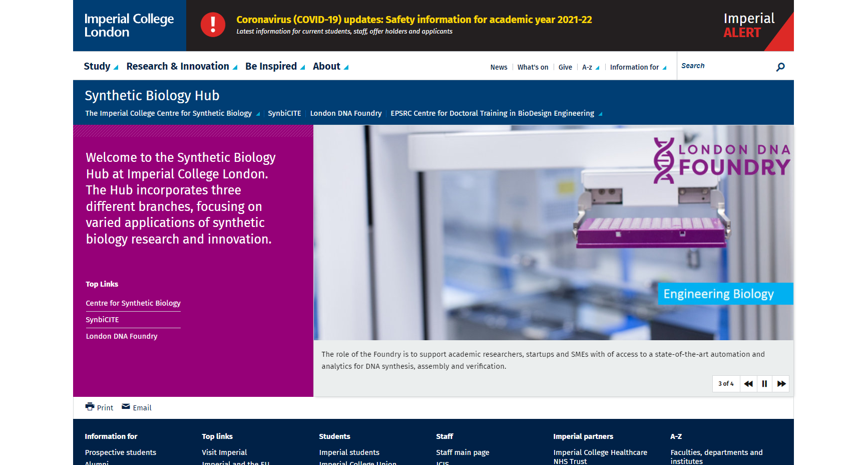Image resolution: width=868 pixels, height=465 pixels.
Task: Open the What's on link
Action: (x=533, y=67)
